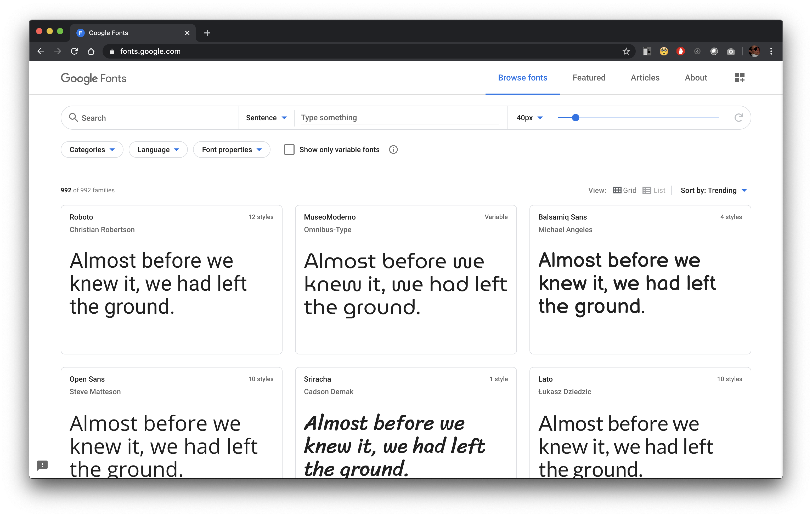Expand the Categories filter
The height and width of the screenshot is (517, 812).
(92, 150)
